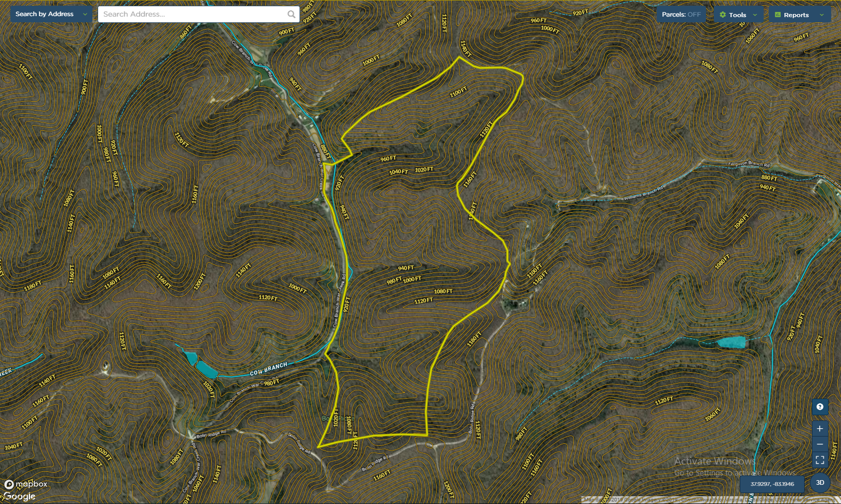841x504 pixels.
Task: Zoom in with the plus button
Action: [x=820, y=429]
